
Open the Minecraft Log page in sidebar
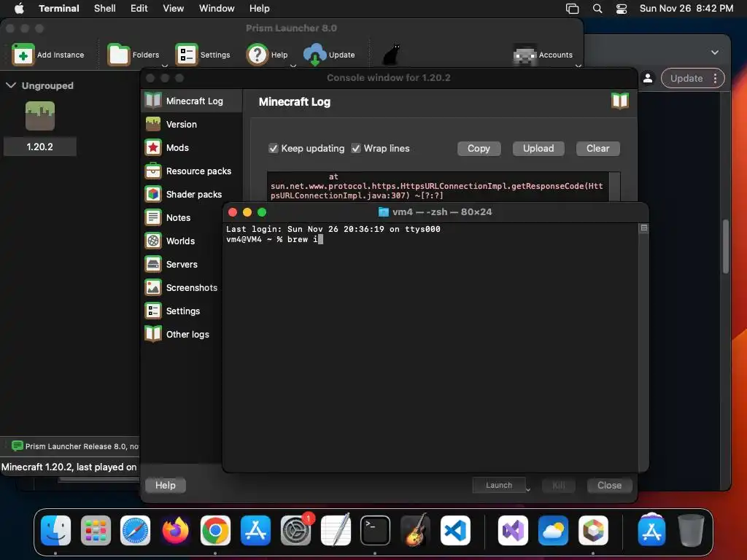[192, 101]
